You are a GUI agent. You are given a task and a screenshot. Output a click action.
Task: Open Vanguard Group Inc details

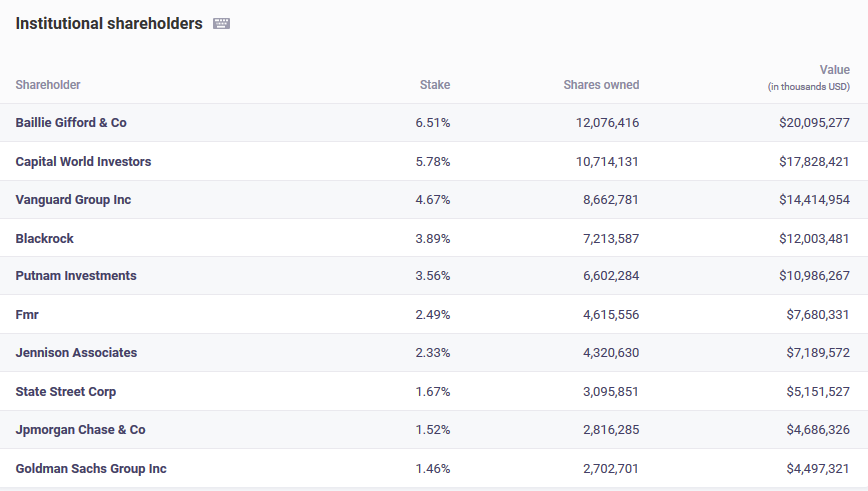click(73, 200)
